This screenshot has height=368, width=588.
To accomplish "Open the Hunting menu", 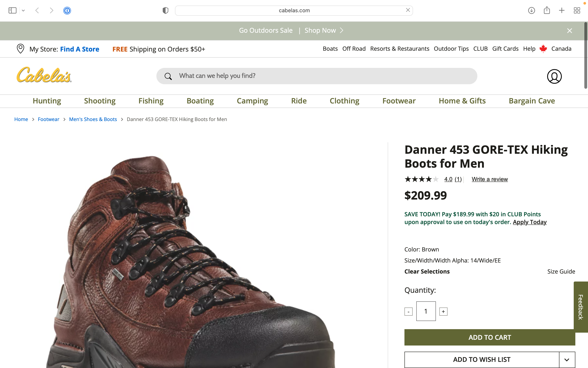I will tap(47, 101).
